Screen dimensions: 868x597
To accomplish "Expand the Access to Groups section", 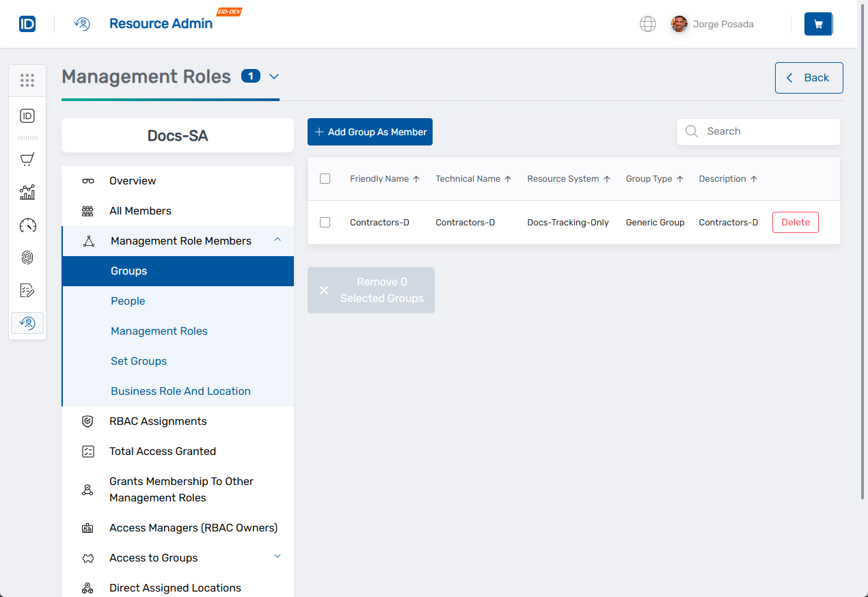I will pos(277,557).
